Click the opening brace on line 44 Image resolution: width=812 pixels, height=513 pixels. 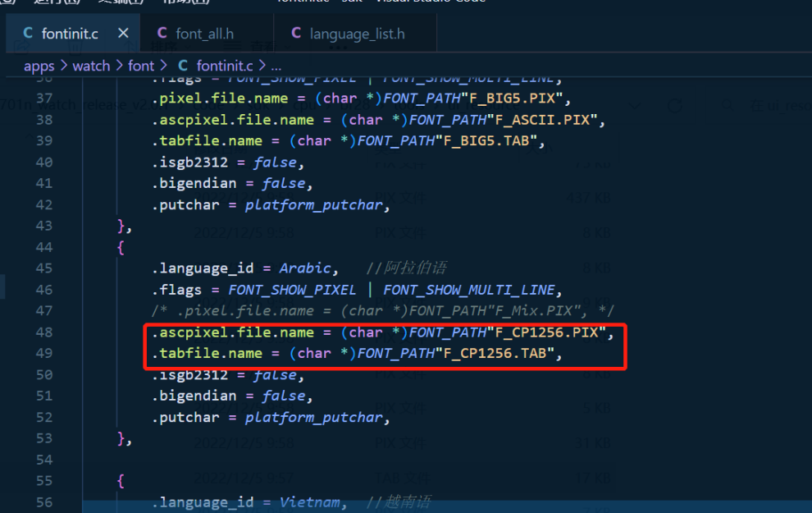[121, 248]
